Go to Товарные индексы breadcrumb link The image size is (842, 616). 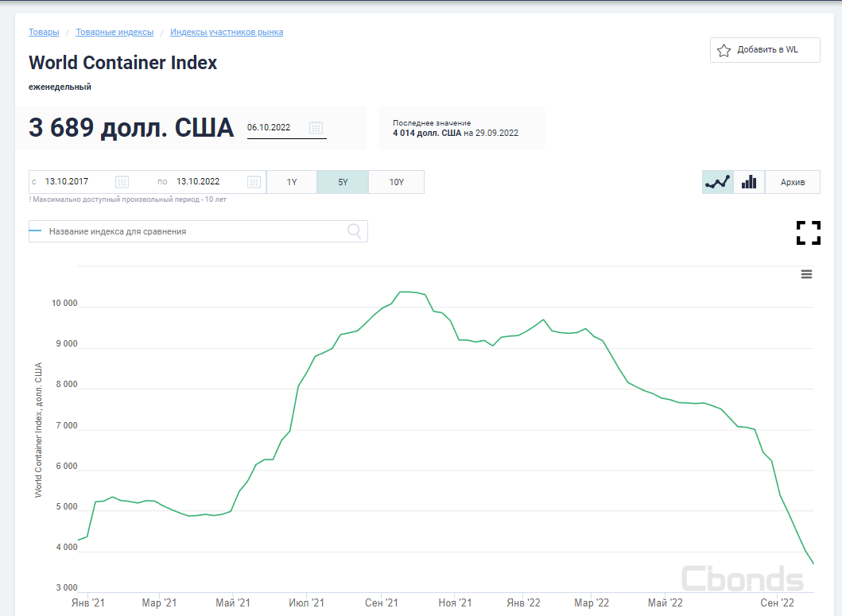point(114,33)
